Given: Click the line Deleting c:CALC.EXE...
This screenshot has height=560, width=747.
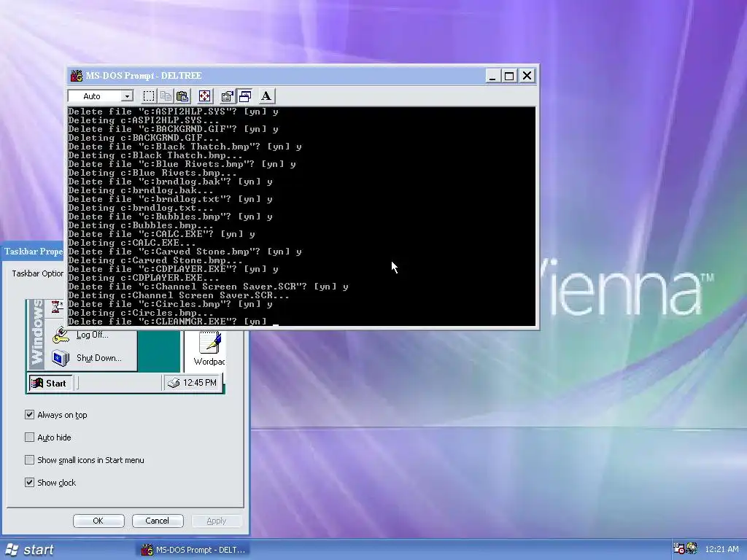Looking at the screenshot, I should click(x=132, y=243).
